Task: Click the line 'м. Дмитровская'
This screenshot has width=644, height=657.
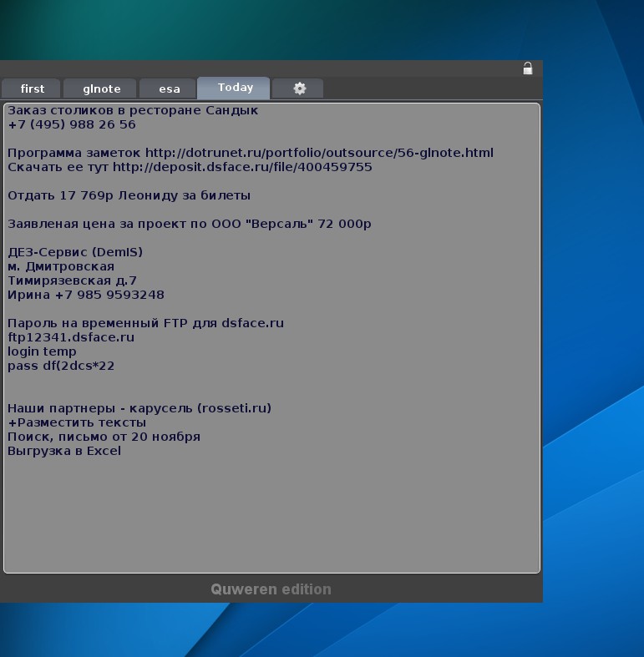Action: [61, 266]
